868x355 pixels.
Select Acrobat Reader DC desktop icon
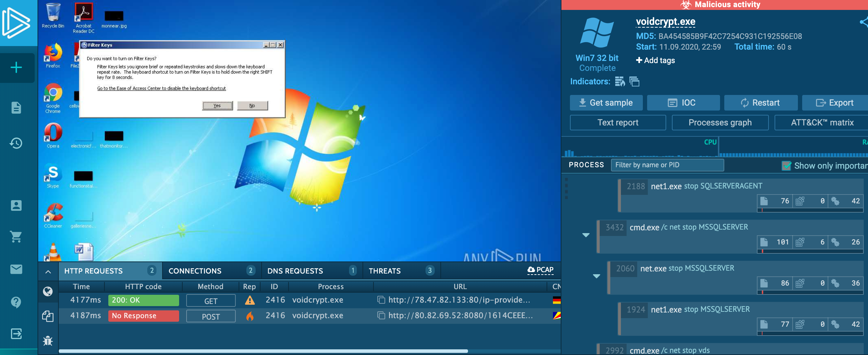tap(84, 18)
